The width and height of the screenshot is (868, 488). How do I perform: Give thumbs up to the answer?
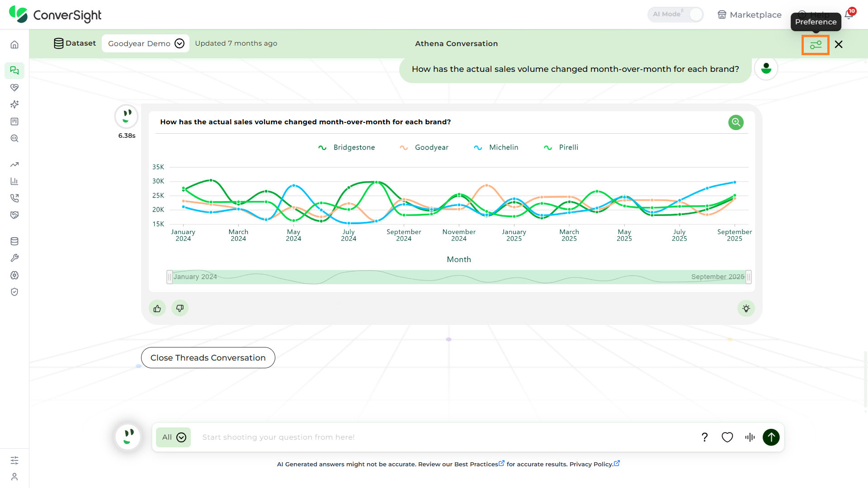pyautogui.click(x=157, y=309)
